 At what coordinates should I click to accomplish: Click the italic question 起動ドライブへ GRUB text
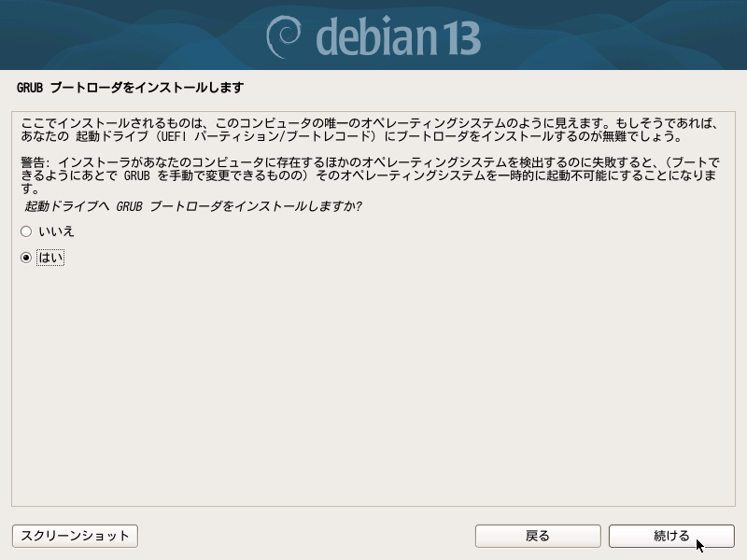(193, 206)
